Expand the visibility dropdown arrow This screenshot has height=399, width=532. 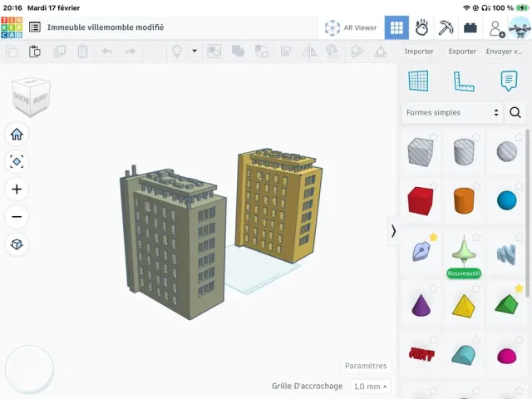(195, 51)
